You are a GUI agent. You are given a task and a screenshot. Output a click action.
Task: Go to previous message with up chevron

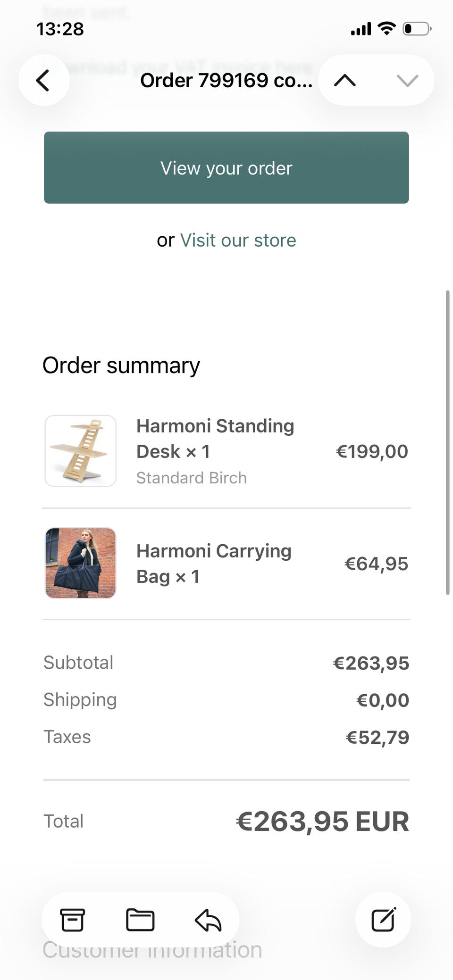pos(345,80)
